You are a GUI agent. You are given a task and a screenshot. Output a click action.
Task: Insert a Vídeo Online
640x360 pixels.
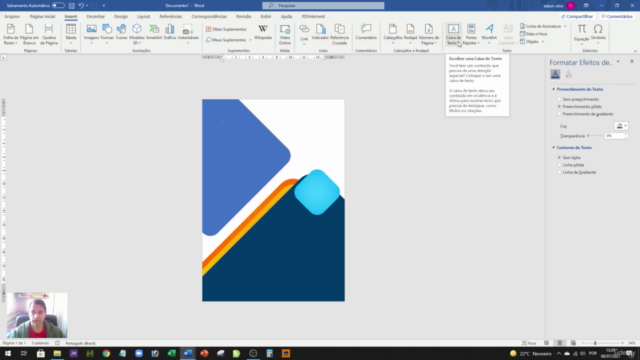(x=285, y=34)
